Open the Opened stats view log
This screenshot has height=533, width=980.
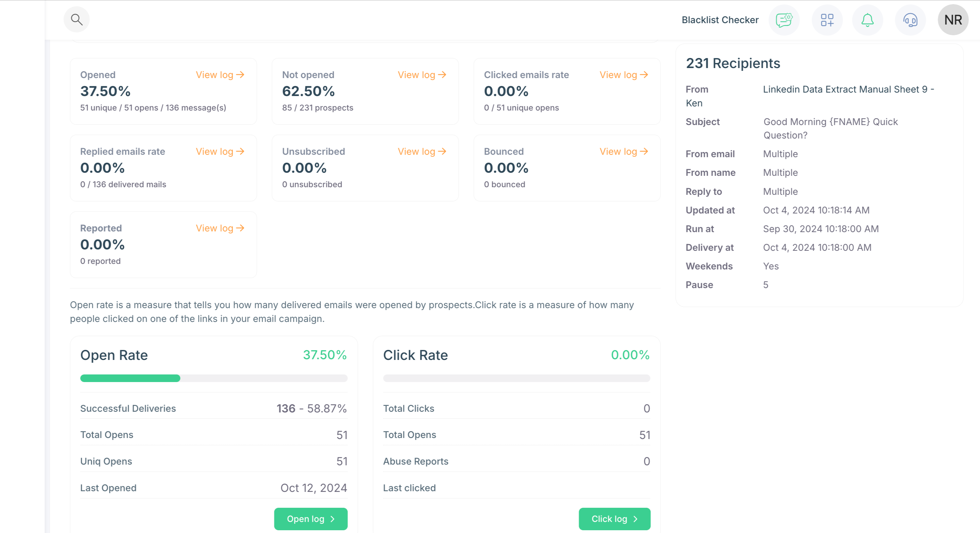pyautogui.click(x=219, y=75)
